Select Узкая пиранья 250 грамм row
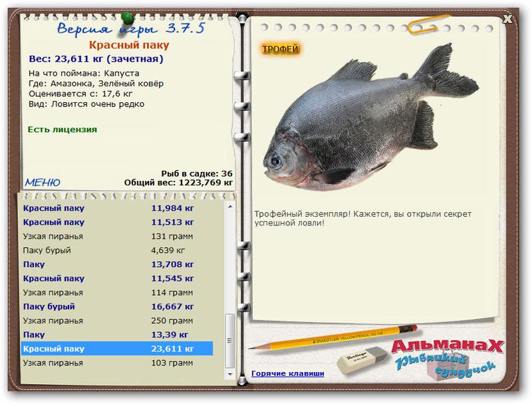The width and height of the screenshot is (532, 404). (117, 321)
